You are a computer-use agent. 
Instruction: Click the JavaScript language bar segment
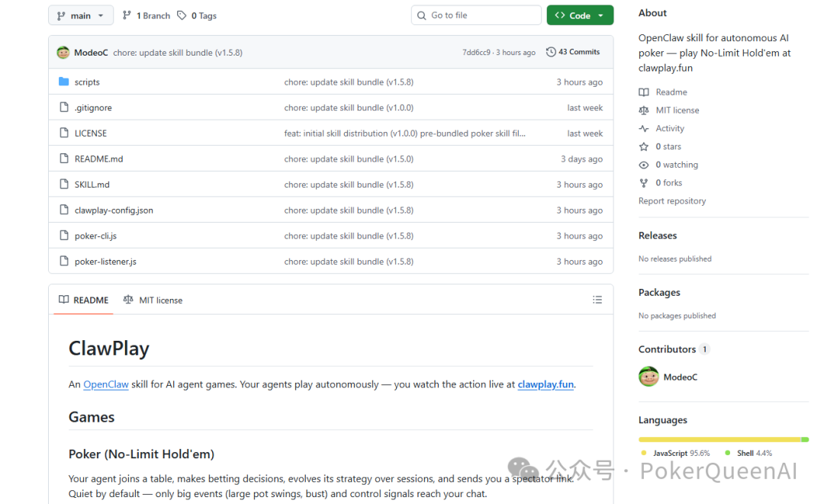tap(719, 439)
